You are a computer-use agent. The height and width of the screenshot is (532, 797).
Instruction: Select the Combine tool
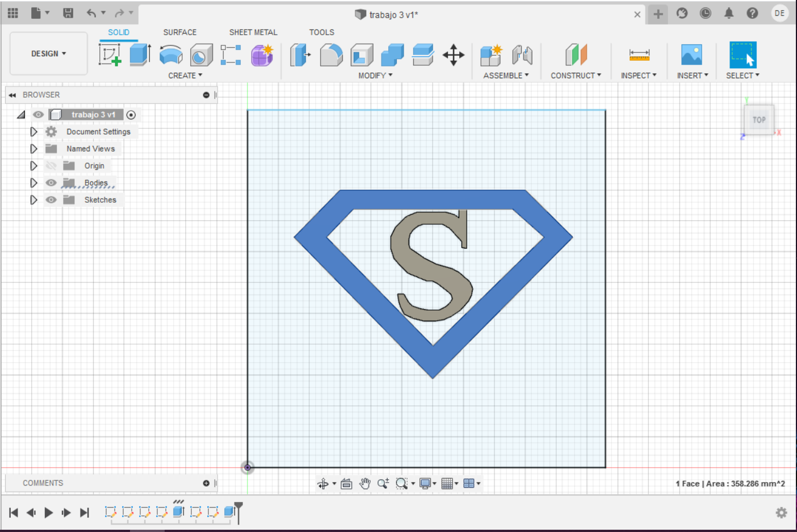tap(392, 55)
